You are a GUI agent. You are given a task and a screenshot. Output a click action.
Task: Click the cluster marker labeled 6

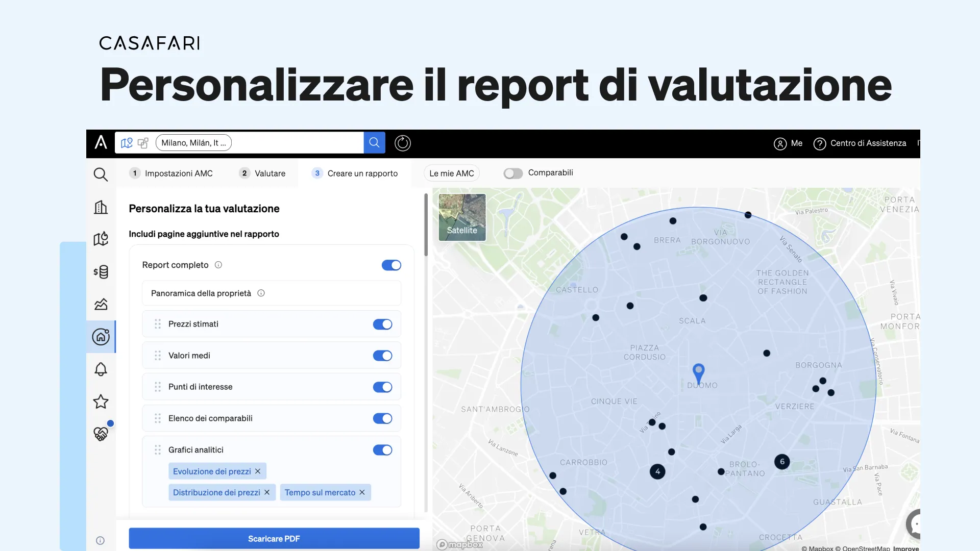[x=782, y=462]
